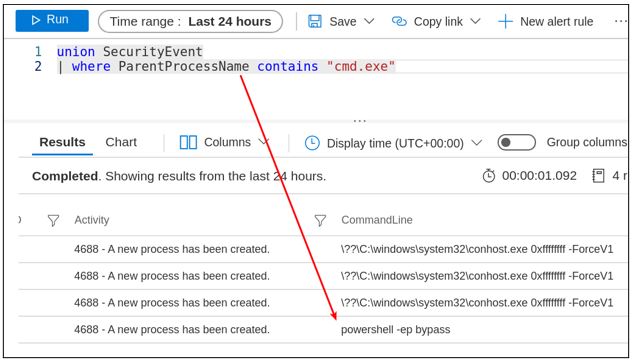
Task: Click the Display time clock icon
Action: click(312, 143)
